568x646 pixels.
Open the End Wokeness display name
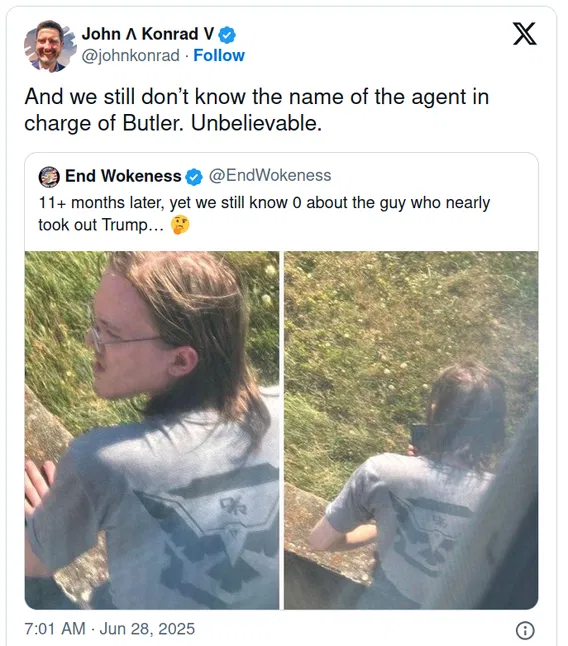[x=123, y=176]
